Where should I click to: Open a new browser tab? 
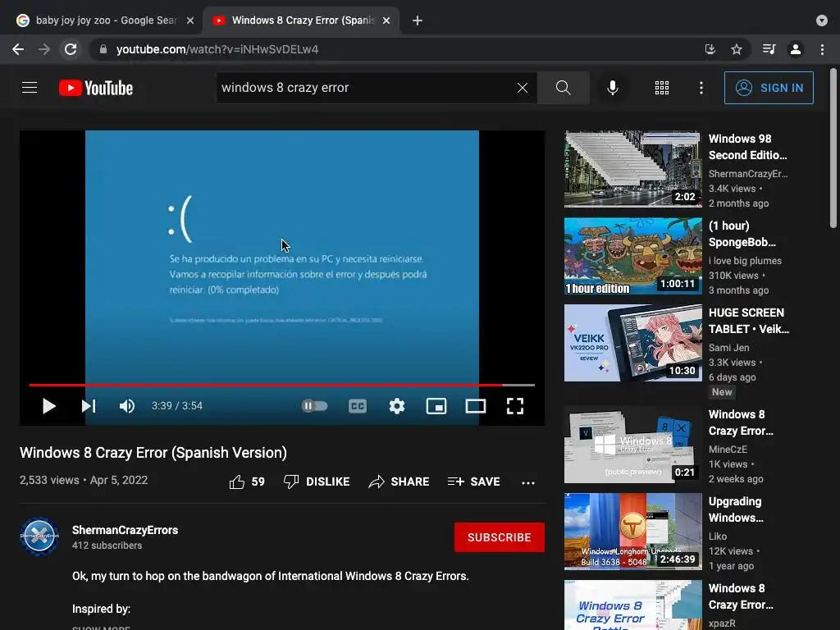(418, 21)
